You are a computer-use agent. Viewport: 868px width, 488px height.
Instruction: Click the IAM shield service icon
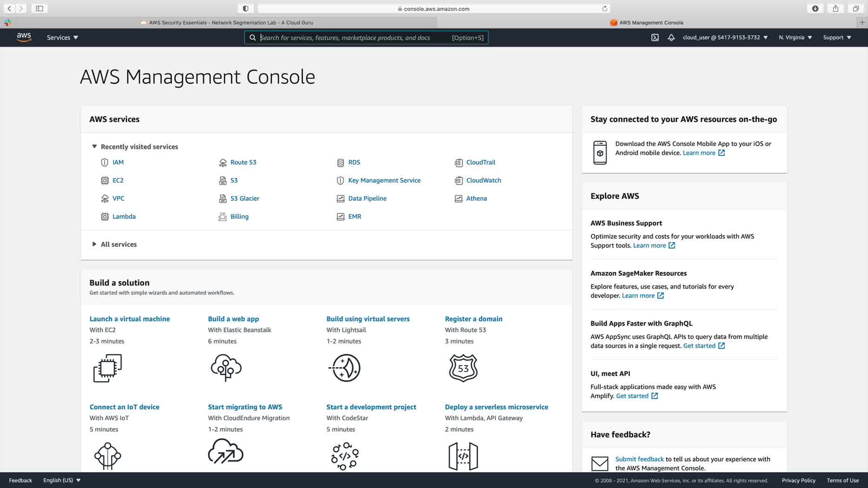pos(105,162)
